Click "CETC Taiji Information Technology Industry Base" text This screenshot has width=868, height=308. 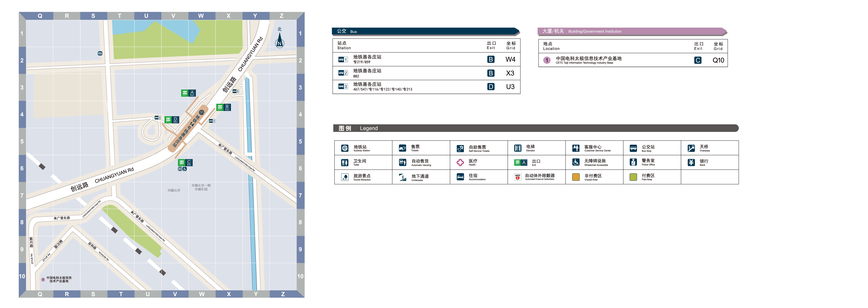click(x=584, y=63)
